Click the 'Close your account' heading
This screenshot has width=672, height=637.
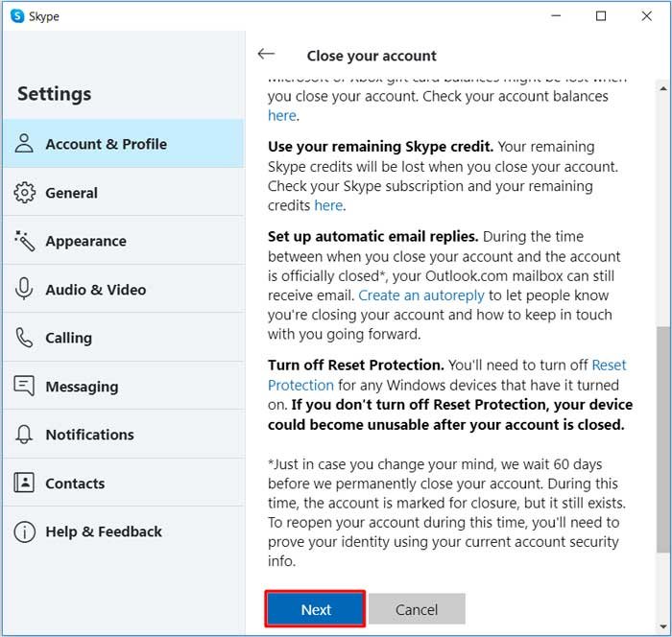tap(372, 56)
